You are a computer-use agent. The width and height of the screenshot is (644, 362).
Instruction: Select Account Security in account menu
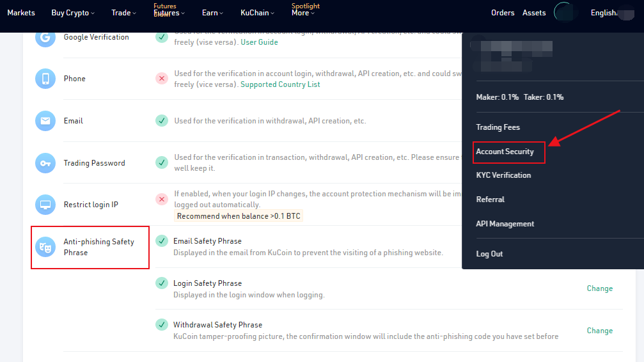tap(505, 152)
